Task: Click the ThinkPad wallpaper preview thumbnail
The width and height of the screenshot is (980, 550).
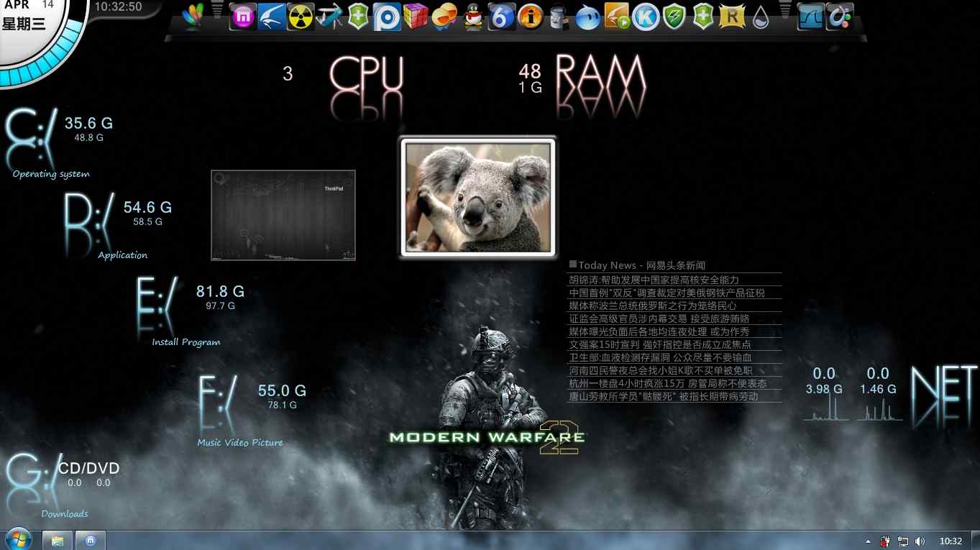Action: 283,215
